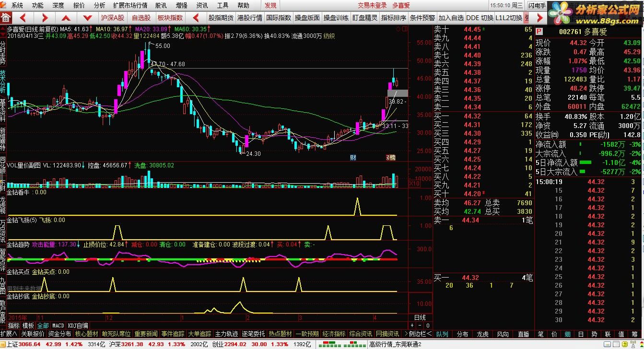
Task: Click 日线 period selector
Action: click(420, 317)
